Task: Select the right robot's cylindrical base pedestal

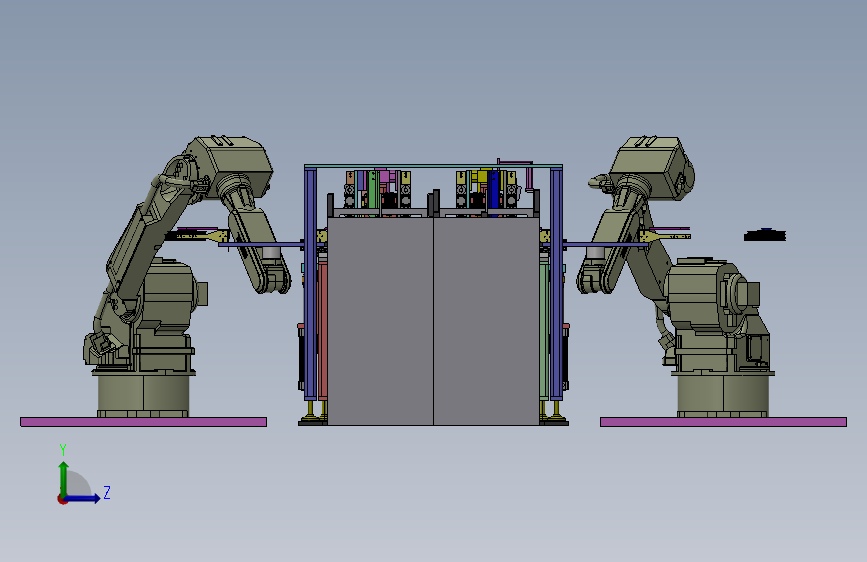Action: tap(723, 395)
